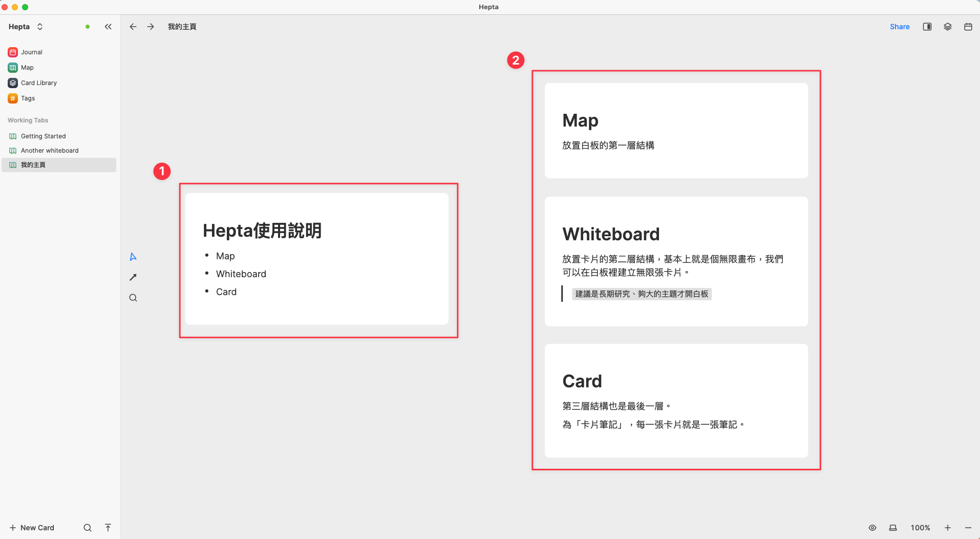
Task: Open the calendar panel top right
Action: pos(968,26)
